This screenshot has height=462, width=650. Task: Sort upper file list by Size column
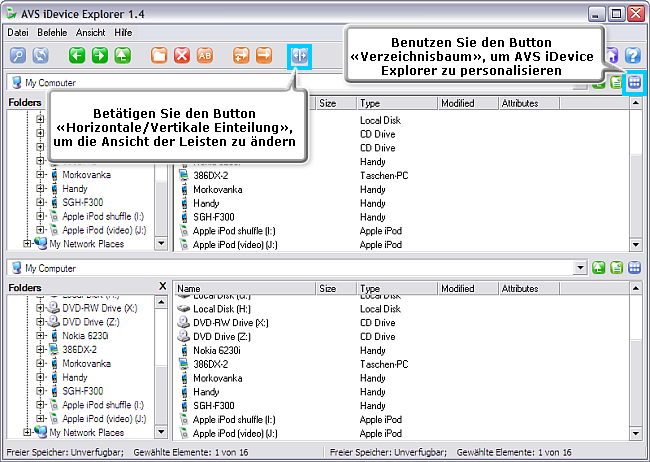(x=336, y=103)
